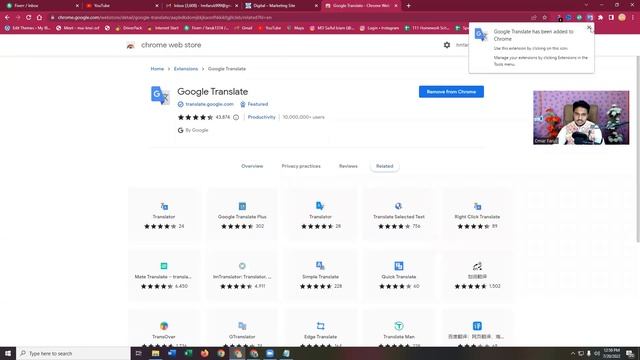Show rating info icon beside 43,874

click(236, 117)
